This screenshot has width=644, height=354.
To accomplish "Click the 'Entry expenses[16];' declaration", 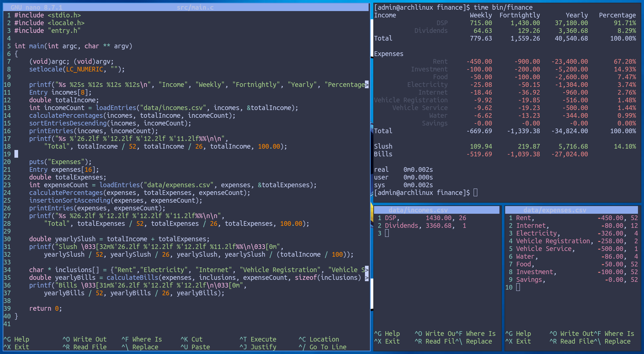I will point(64,169).
